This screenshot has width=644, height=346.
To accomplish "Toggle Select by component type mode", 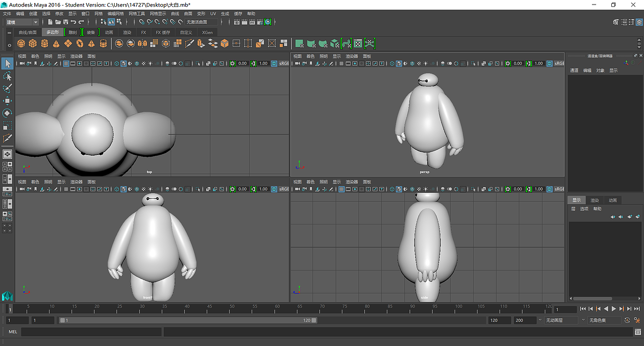I will 119,22.
